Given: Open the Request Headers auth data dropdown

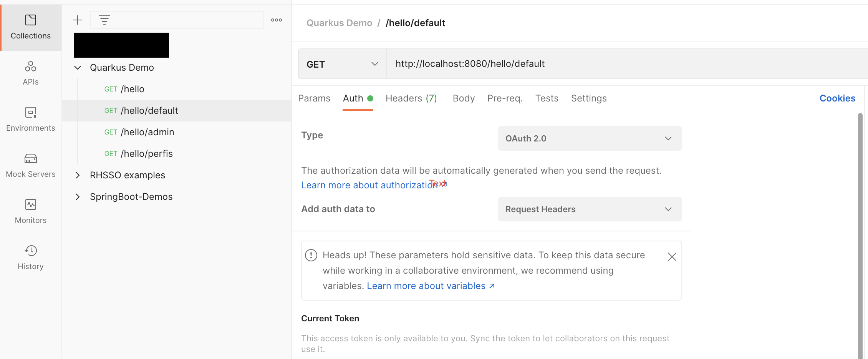Looking at the screenshot, I should pyautogui.click(x=590, y=209).
